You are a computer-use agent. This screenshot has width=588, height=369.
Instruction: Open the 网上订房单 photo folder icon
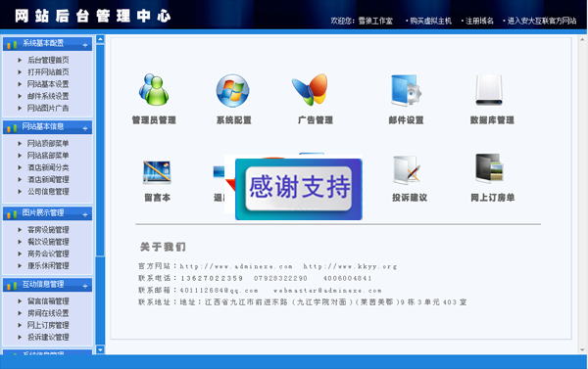[x=489, y=168]
